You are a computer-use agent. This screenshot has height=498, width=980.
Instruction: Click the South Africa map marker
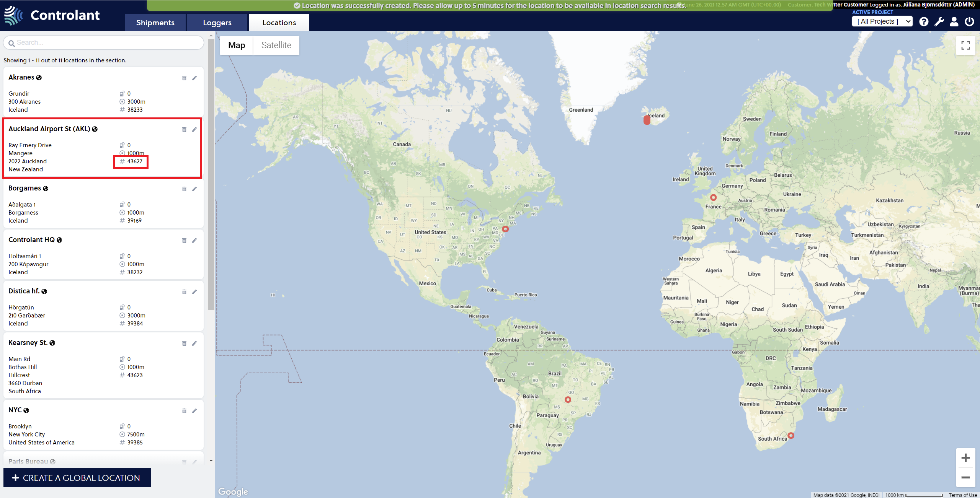point(791,436)
